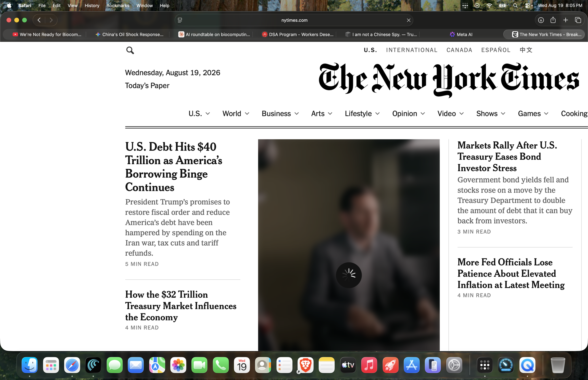Click the blurred video thumbnail
The height and width of the screenshot is (380, 588).
pyautogui.click(x=349, y=245)
